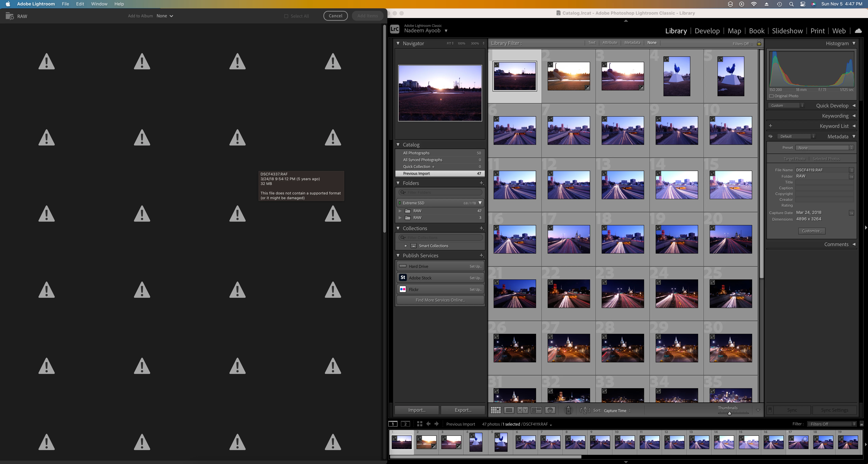Click Cancel in the add dialog

coord(335,16)
